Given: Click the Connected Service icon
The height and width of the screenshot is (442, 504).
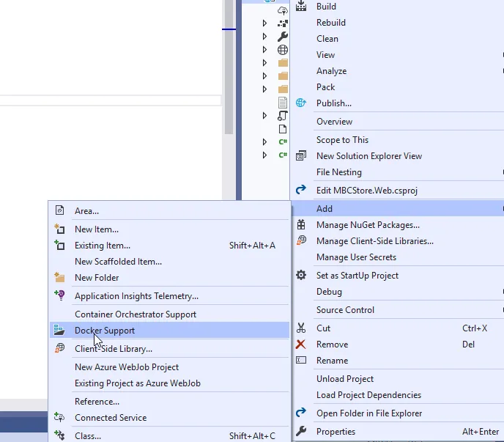Looking at the screenshot, I should point(59,417).
